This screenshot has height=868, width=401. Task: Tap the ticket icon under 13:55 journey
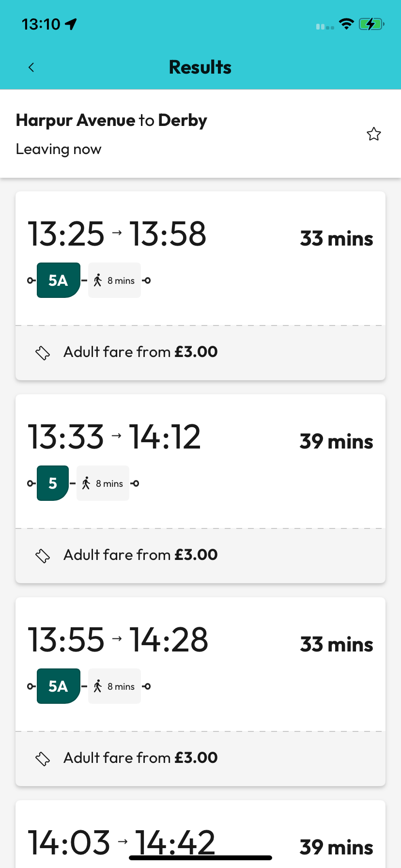pyautogui.click(x=43, y=759)
